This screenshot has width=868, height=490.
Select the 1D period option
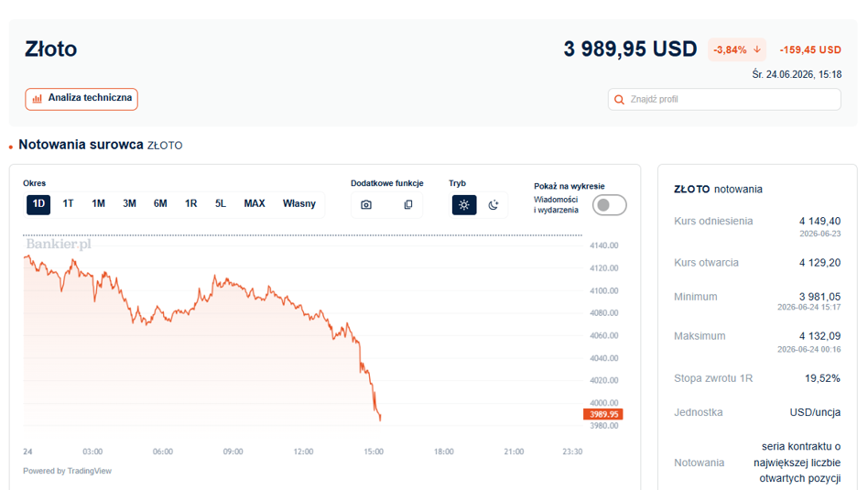pos(38,204)
